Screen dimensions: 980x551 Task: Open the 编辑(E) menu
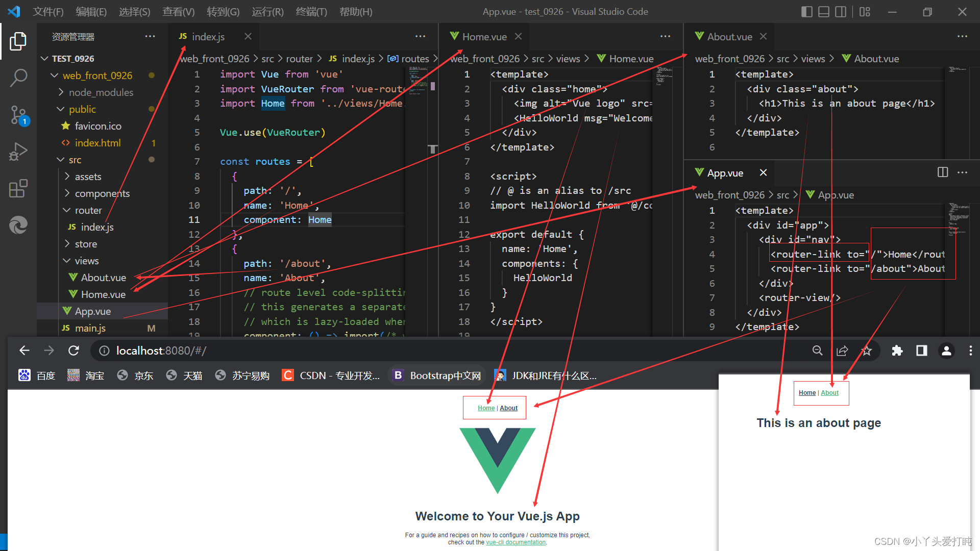pyautogui.click(x=91, y=11)
